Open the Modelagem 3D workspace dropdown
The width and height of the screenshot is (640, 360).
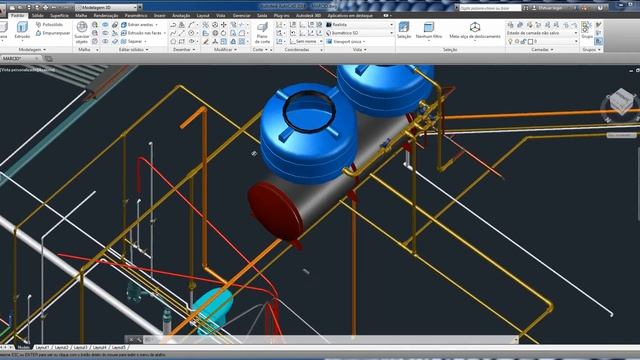[106, 7]
